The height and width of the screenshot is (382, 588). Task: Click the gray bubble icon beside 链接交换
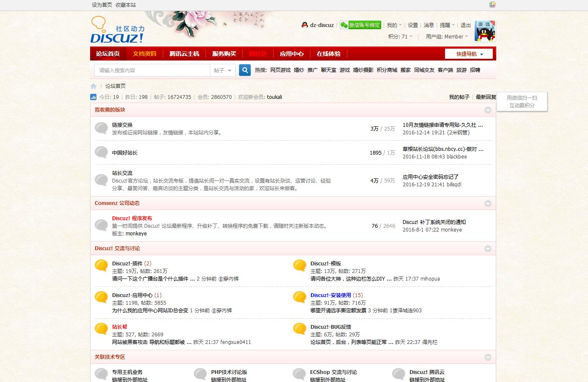click(101, 128)
